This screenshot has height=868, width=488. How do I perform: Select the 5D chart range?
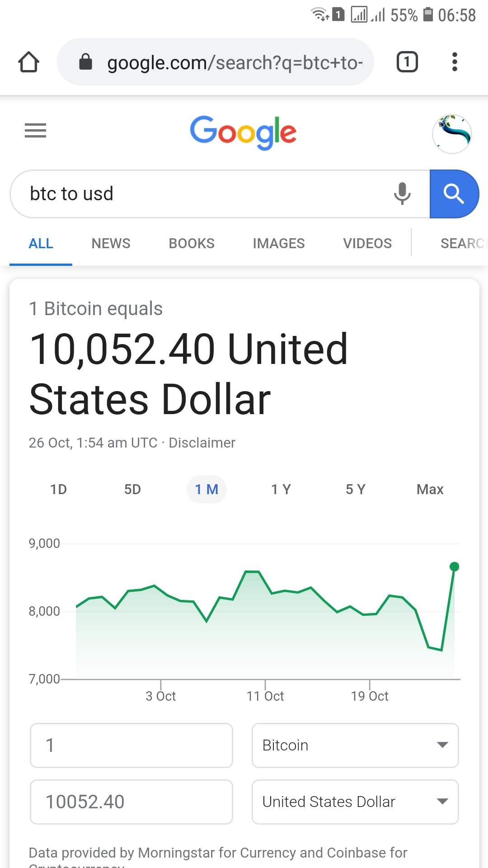pyautogui.click(x=132, y=489)
